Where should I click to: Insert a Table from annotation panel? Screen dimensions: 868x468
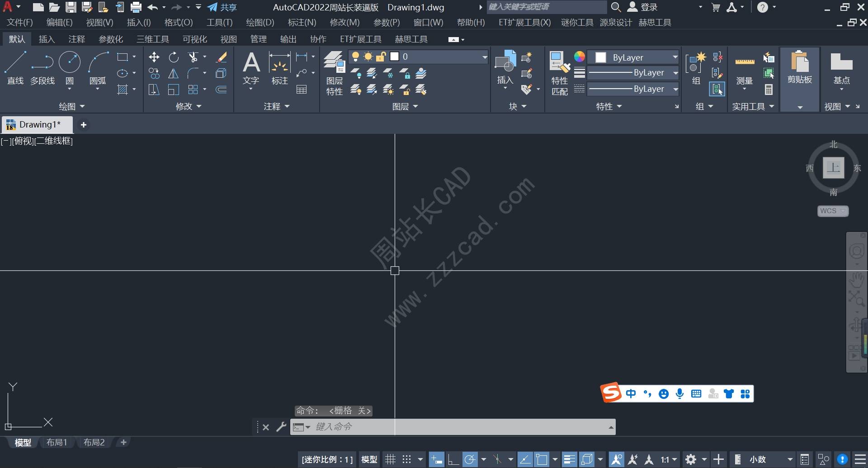pos(302,90)
